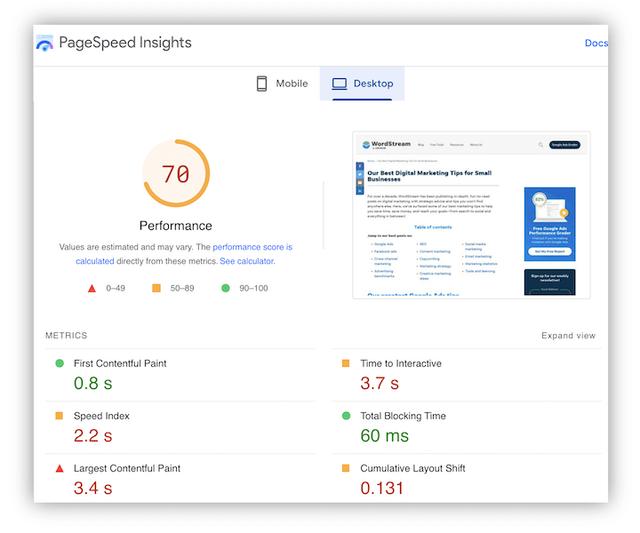The image size is (640, 533).
Task: Select the Speed Index label
Action: tap(102, 416)
